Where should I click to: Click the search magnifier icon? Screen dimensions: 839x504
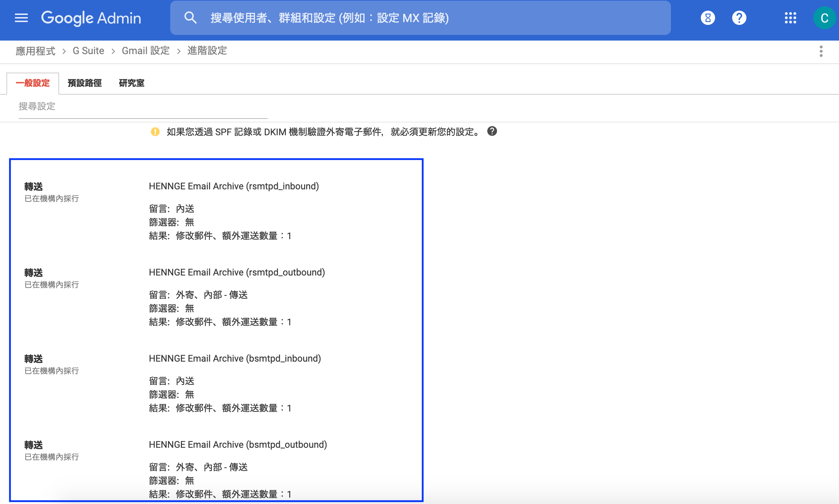[x=191, y=17]
